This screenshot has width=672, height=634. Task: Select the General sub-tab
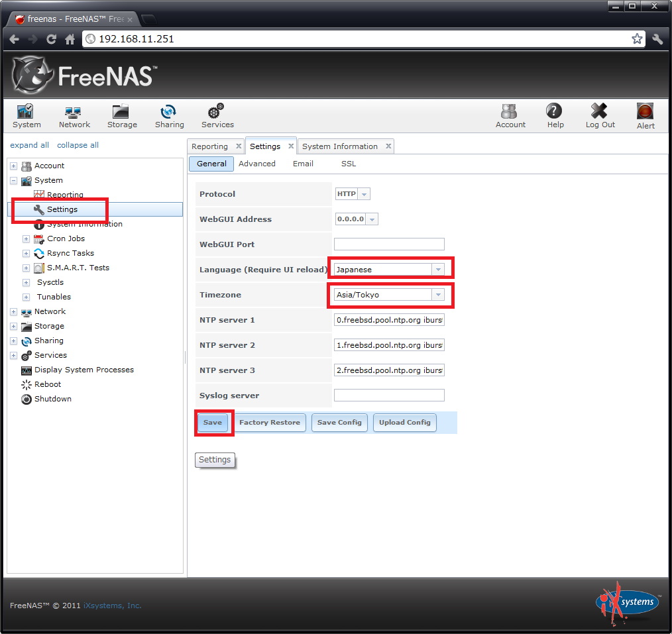(211, 164)
